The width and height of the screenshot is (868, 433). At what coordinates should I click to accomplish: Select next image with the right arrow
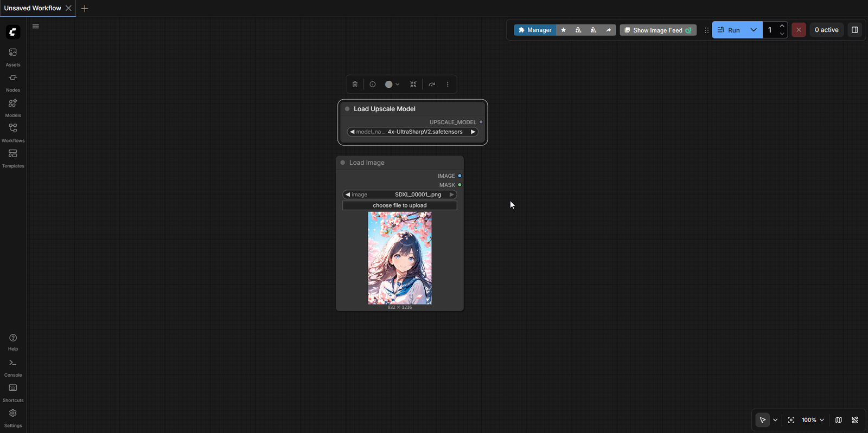(452, 195)
